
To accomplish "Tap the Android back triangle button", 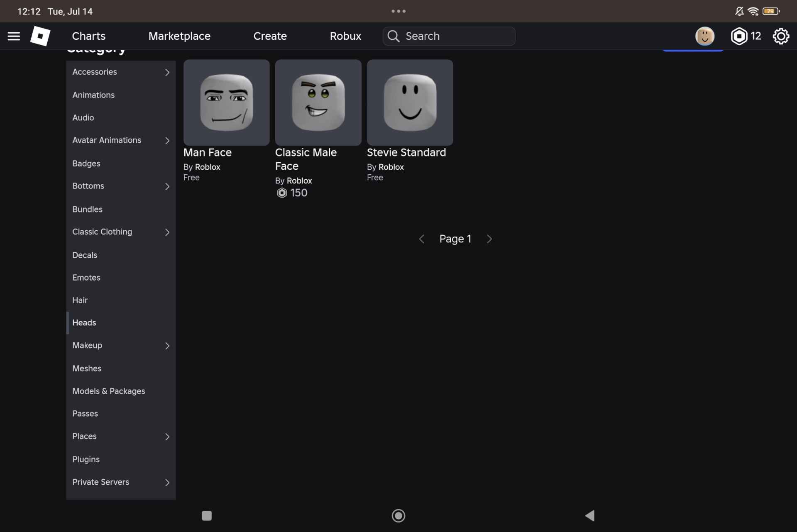I will pyautogui.click(x=590, y=515).
